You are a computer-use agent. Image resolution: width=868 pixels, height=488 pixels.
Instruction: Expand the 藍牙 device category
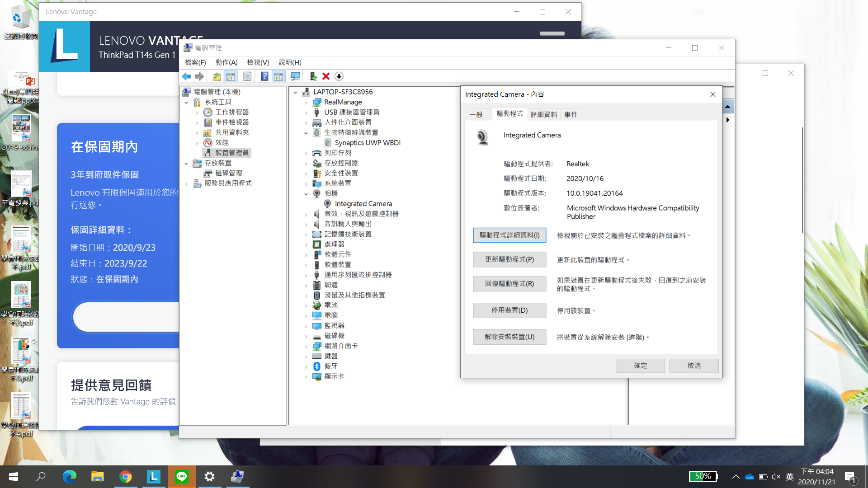[306, 366]
